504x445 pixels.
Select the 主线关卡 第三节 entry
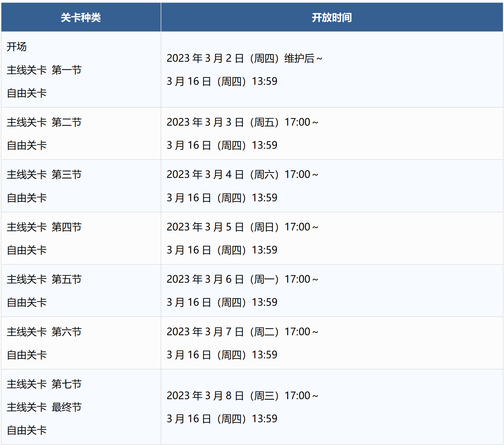pos(44,174)
